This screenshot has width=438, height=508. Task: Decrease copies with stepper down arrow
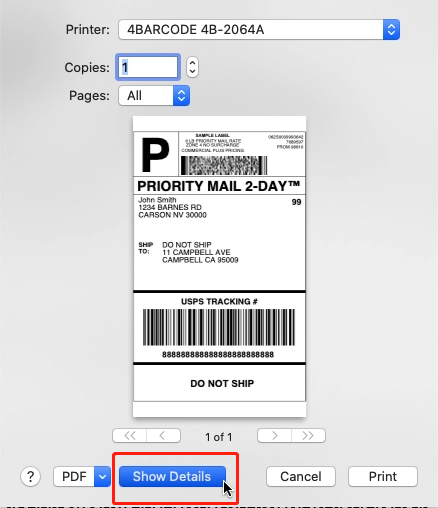(x=192, y=72)
